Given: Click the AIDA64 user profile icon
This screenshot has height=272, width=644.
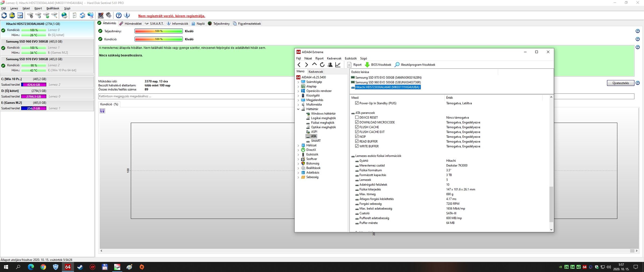Looking at the screenshot, I should pyautogui.click(x=330, y=65).
